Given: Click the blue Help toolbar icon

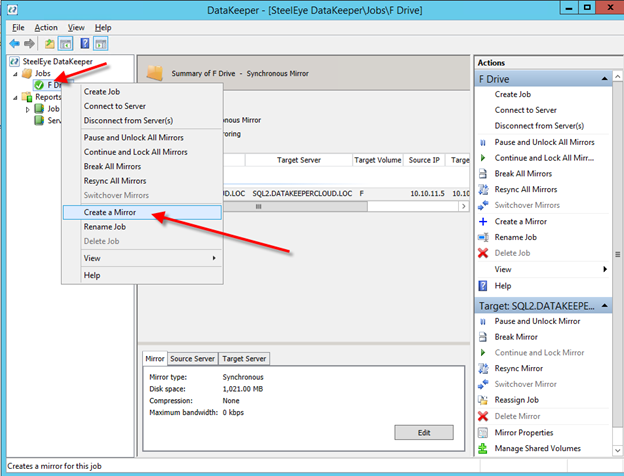Looking at the screenshot, I should point(84,44).
